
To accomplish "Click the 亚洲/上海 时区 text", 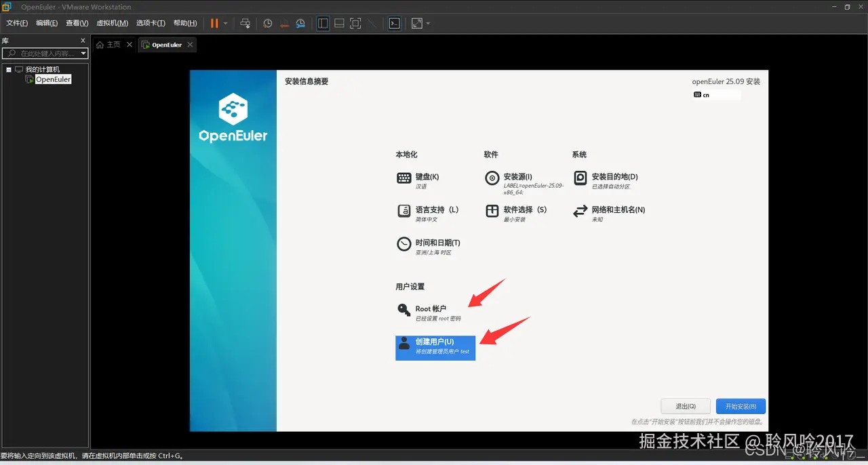I will pos(433,253).
